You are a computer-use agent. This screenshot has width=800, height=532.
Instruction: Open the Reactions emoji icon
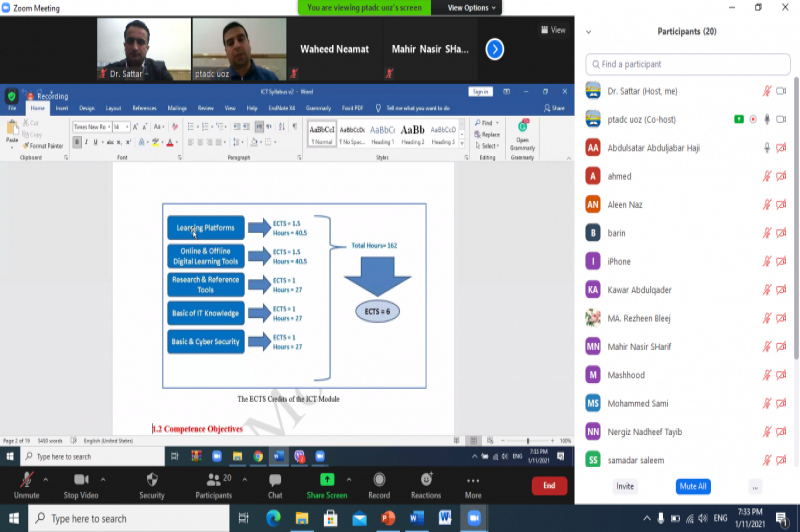click(426, 481)
